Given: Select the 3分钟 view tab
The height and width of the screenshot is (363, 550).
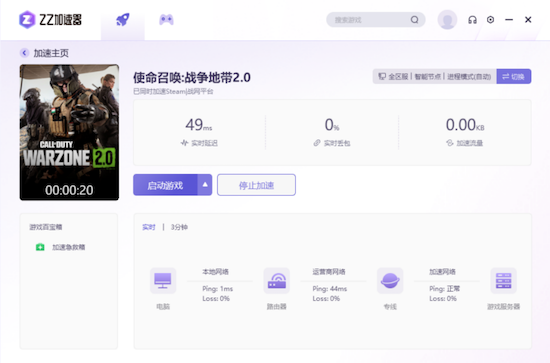Looking at the screenshot, I should (x=179, y=227).
